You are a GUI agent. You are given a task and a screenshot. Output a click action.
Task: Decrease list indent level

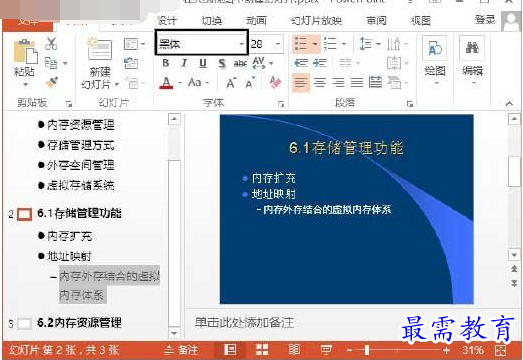301,63
